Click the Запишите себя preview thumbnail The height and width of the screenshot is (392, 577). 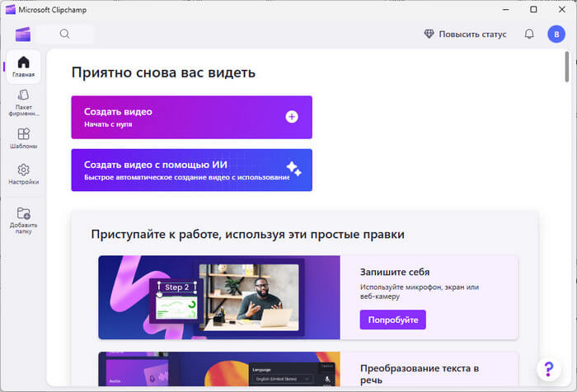tap(219, 297)
